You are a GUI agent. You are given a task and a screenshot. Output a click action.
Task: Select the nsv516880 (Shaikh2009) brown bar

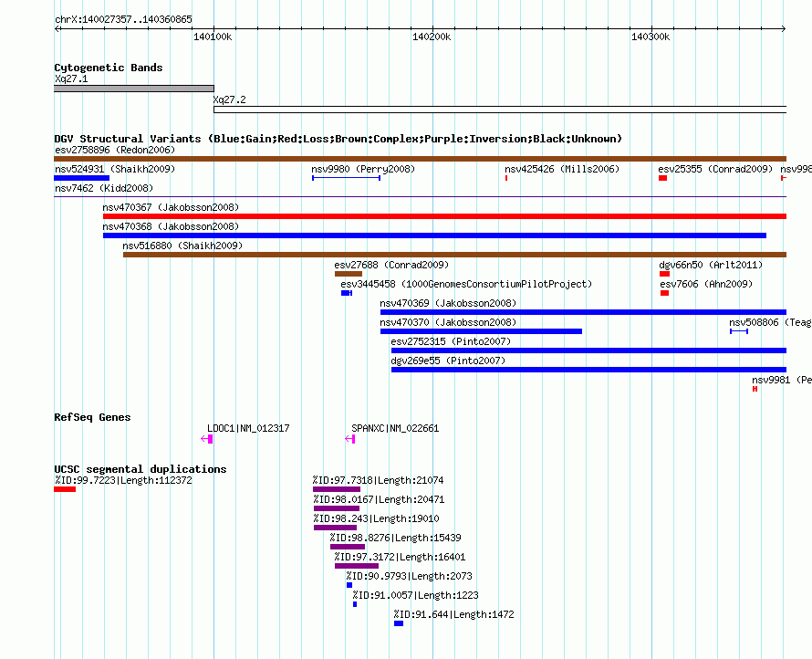point(454,255)
